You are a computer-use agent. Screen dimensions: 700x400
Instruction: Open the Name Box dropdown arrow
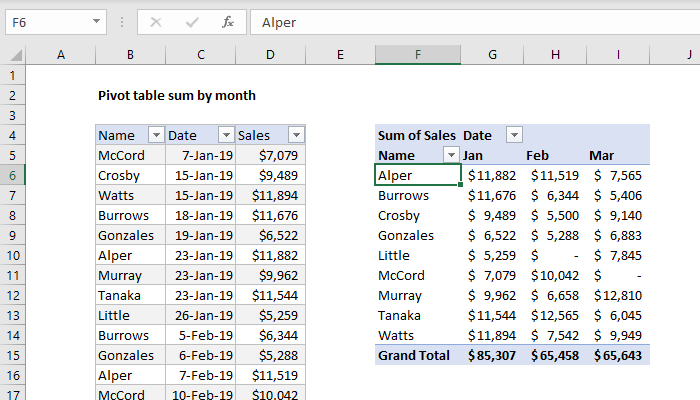tap(96, 21)
